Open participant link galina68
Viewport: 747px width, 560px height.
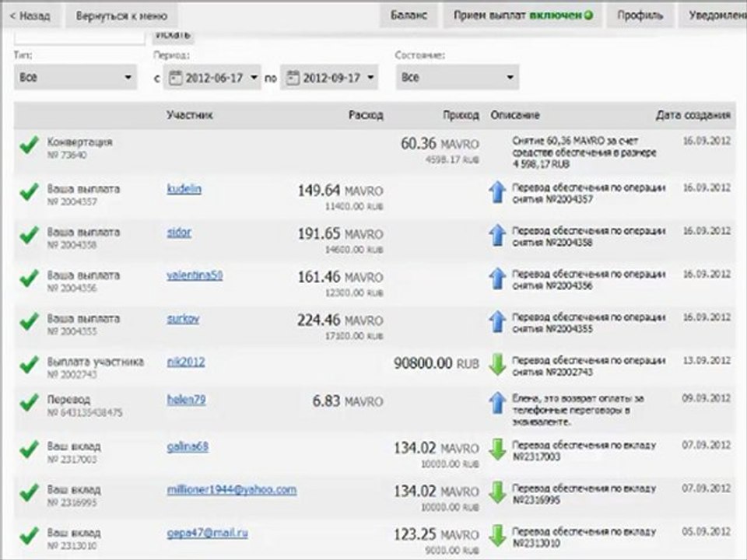click(x=188, y=446)
